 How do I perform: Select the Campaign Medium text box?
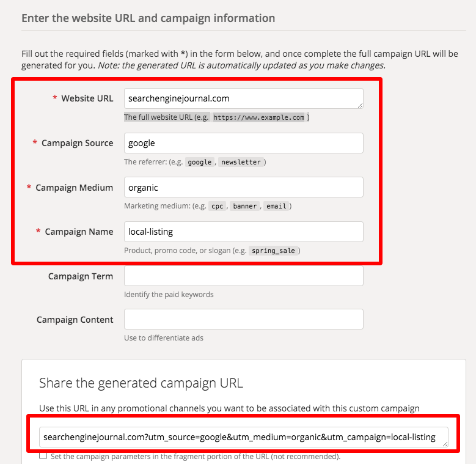pyautogui.click(x=243, y=187)
